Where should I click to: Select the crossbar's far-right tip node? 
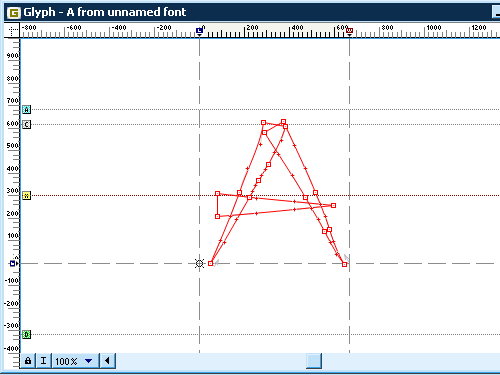click(x=333, y=205)
